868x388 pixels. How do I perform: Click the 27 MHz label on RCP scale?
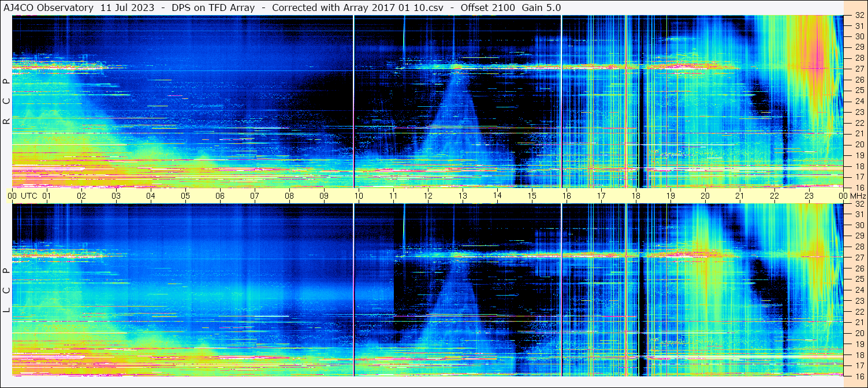859,69
